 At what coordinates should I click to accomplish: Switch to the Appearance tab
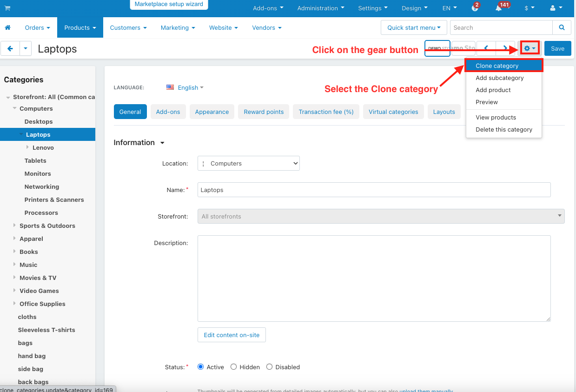(212, 112)
